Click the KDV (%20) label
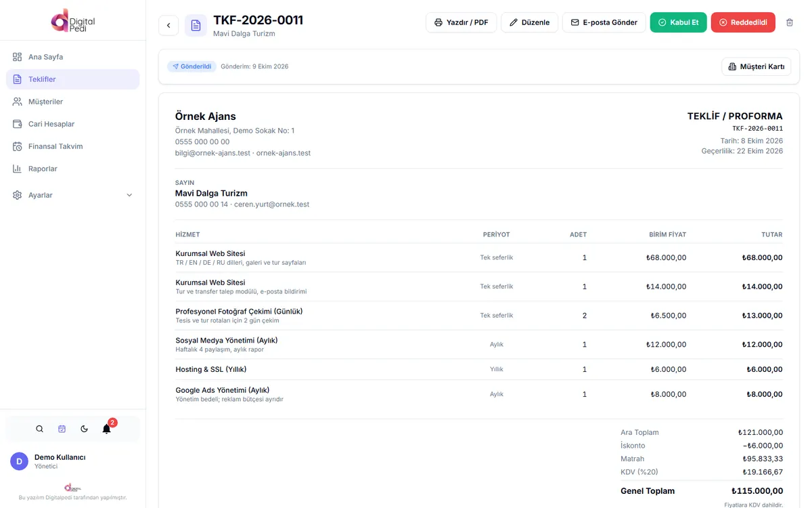This screenshot has width=812, height=508. click(x=639, y=472)
